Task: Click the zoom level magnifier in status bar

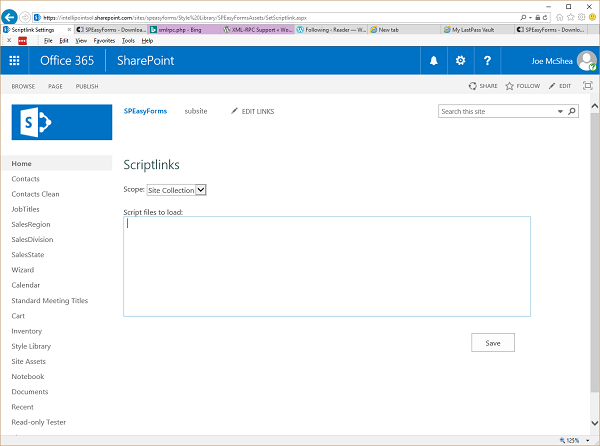Action: 562,440
